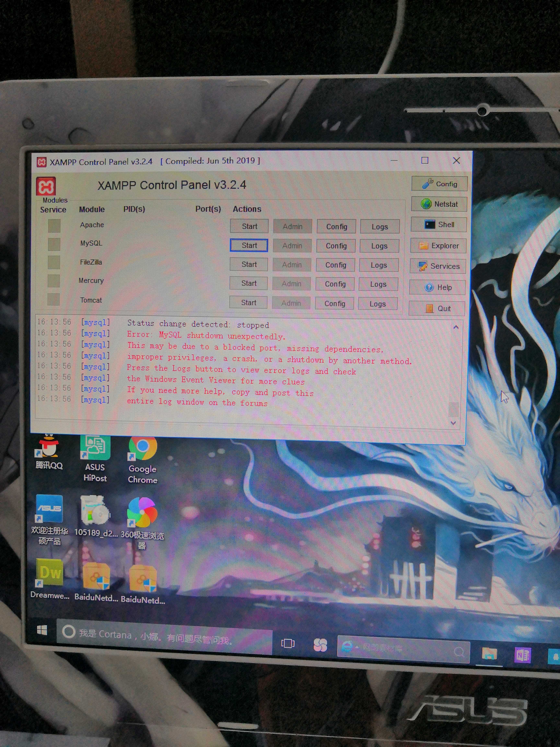This screenshot has height=747, width=560.
Task: Open the FileZilla Logs menu
Action: 379,265
